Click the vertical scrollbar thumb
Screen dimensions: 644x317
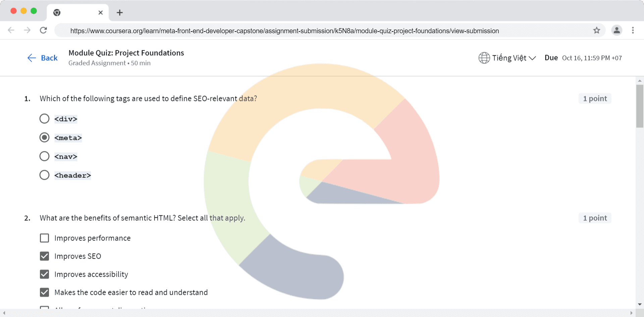(640, 106)
